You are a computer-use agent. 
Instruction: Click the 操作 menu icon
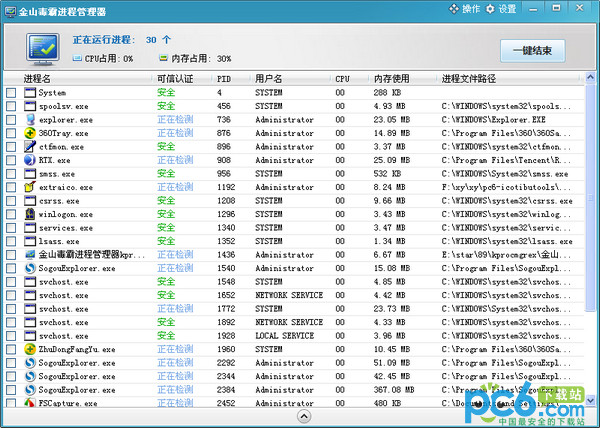point(454,8)
